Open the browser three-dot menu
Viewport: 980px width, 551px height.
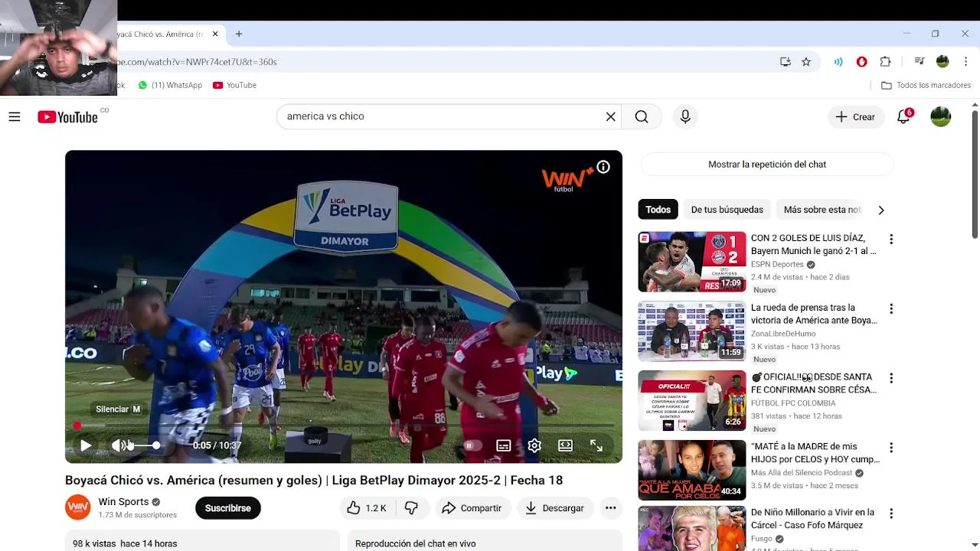coord(964,62)
